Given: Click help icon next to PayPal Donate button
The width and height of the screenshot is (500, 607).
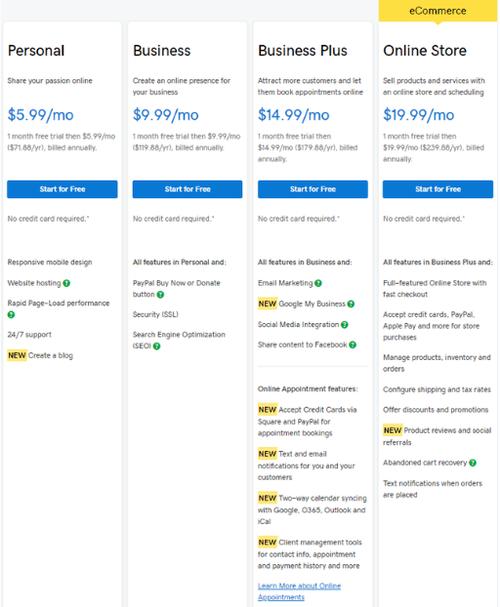Looking at the screenshot, I should pyautogui.click(x=160, y=295).
